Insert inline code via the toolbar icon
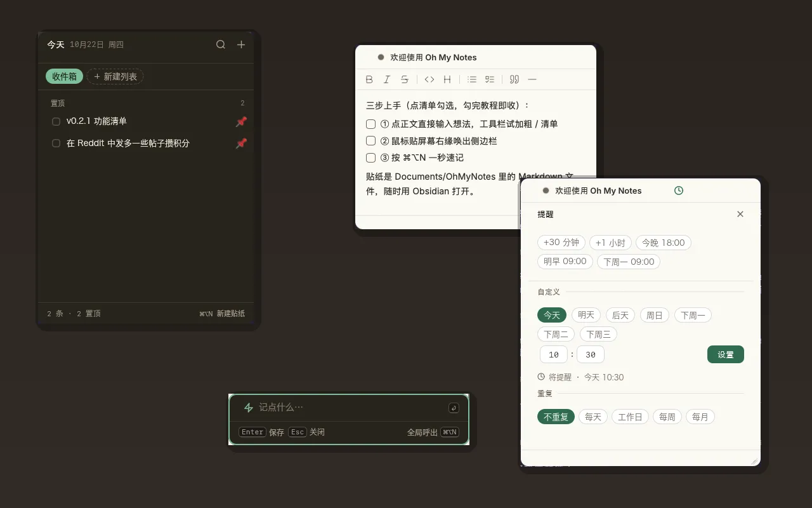The width and height of the screenshot is (812, 508). pyautogui.click(x=429, y=79)
